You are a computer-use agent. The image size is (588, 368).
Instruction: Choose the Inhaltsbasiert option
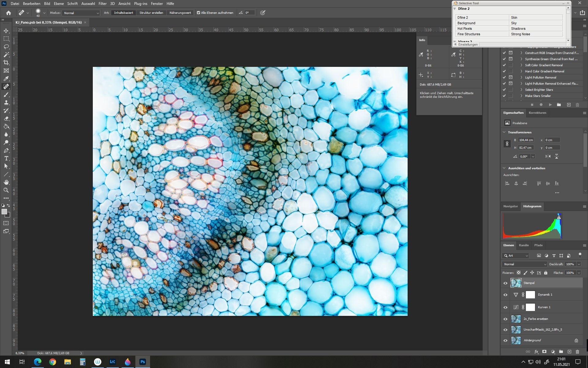point(123,13)
